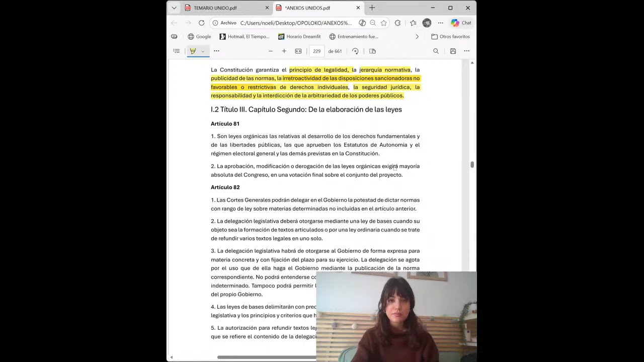This screenshot has width=644, height=362.
Task: Switch to ANEXOS UNIDOS.pdf tab
Action: pyautogui.click(x=318, y=8)
